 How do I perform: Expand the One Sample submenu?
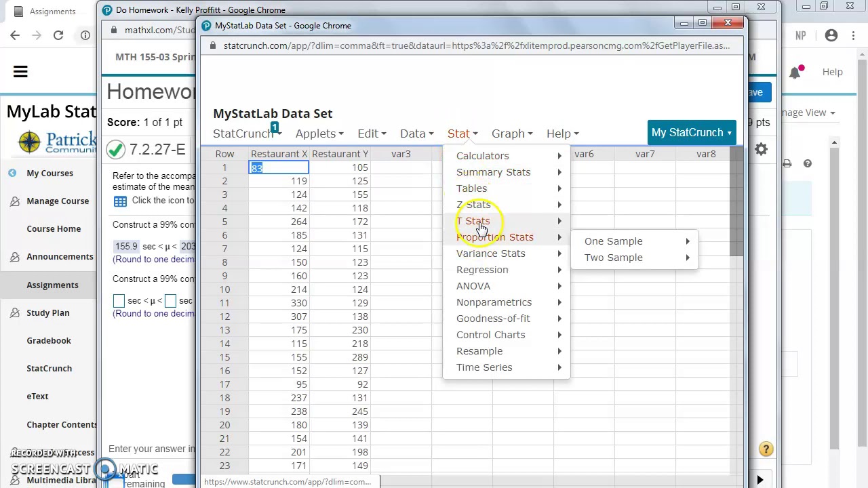click(636, 241)
